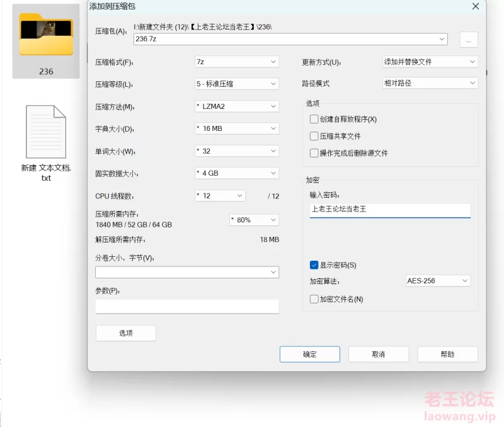Open the memory usage 80% dropdown

pyautogui.click(x=254, y=220)
